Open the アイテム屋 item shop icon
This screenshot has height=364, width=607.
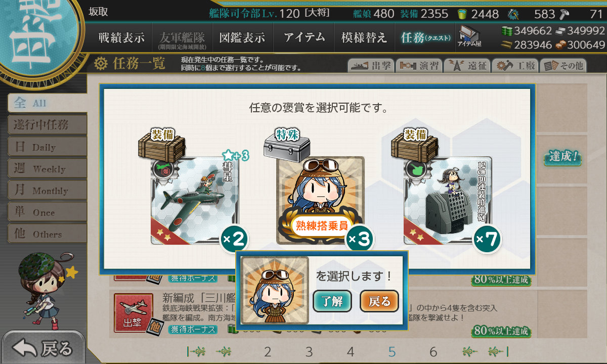469,36
